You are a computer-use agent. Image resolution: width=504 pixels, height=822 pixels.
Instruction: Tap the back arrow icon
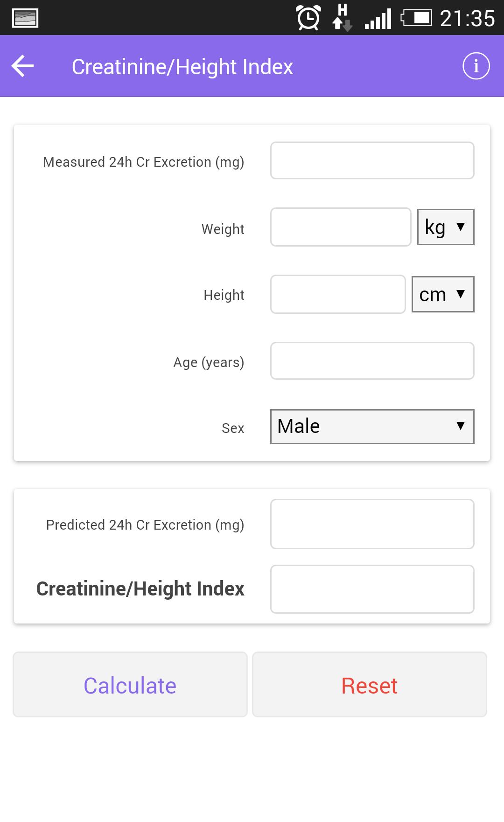(23, 66)
